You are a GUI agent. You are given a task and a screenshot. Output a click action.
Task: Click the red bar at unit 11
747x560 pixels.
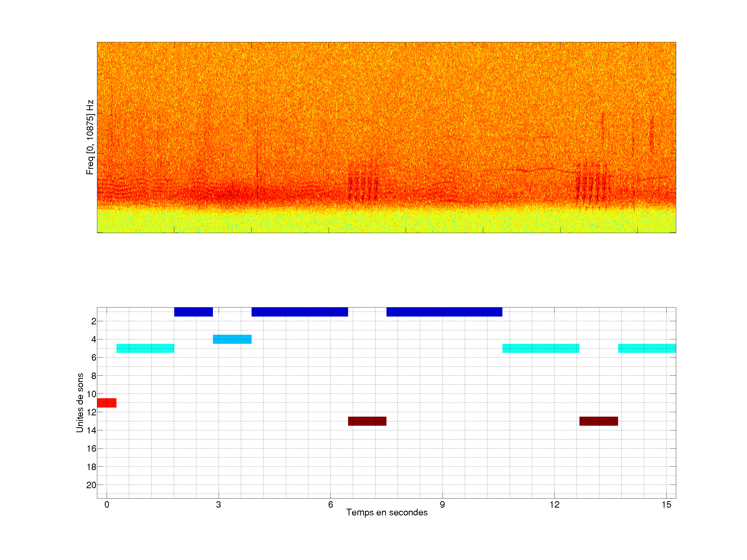[x=107, y=403]
